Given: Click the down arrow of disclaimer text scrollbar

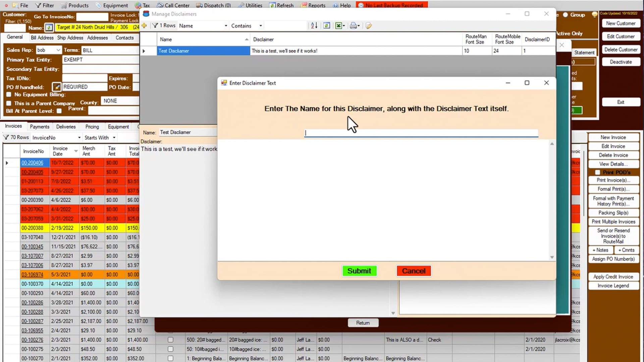Looking at the screenshot, I should tap(552, 257).
